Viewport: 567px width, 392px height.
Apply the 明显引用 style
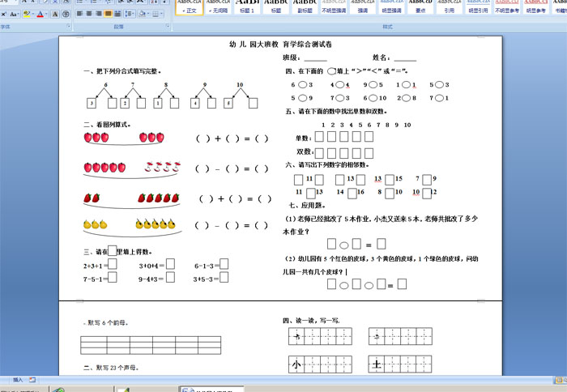(x=479, y=6)
